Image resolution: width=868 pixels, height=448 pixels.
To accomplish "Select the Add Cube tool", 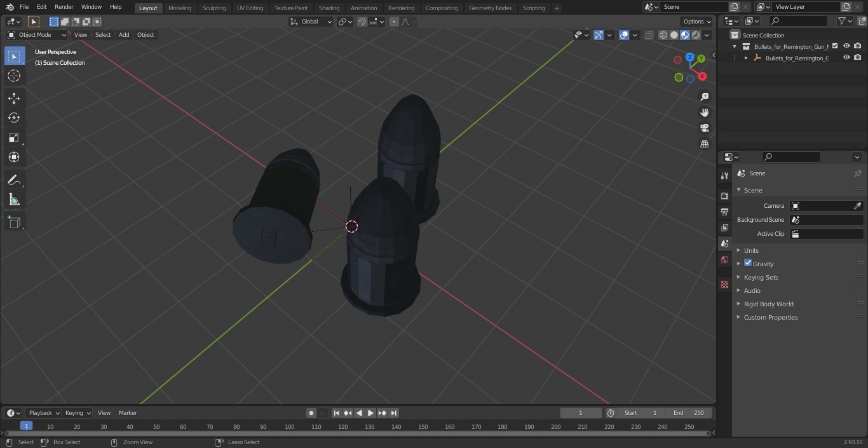I will tap(14, 222).
